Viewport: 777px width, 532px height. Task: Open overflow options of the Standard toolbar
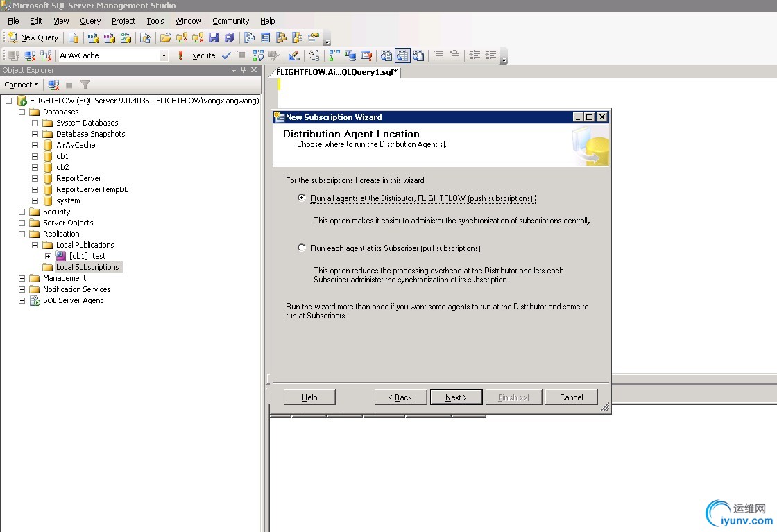[327, 39]
